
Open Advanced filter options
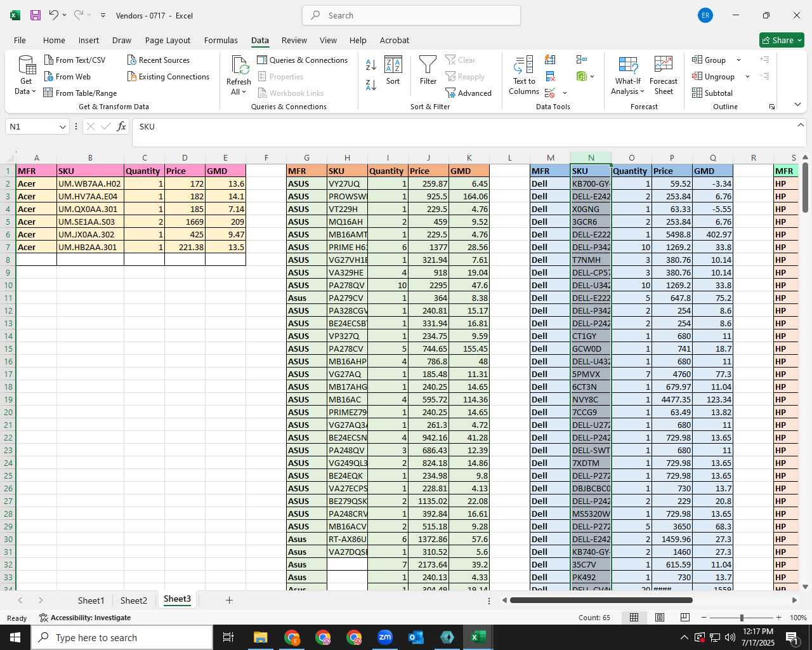469,93
